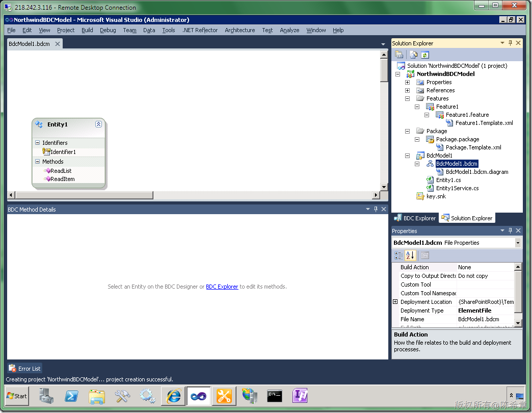532x413 pixels.
Task: Show hidden system tray icons
Action: tap(511, 396)
